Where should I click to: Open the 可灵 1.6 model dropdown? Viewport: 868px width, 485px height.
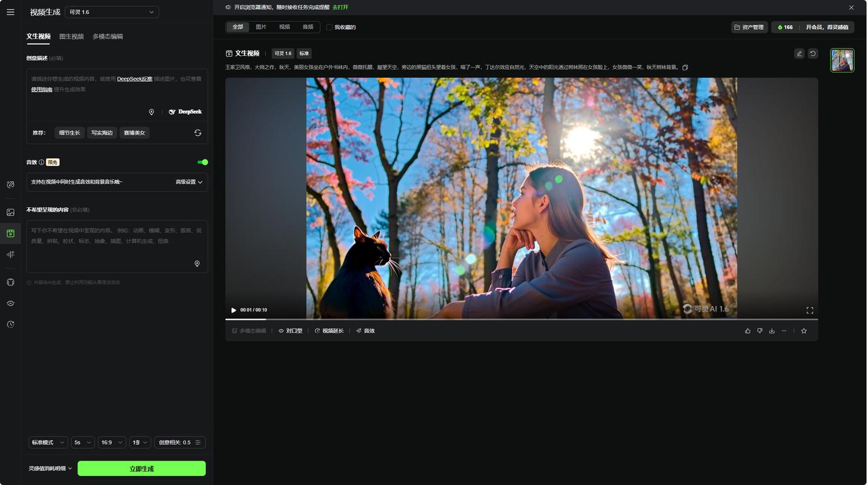(x=112, y=12)
